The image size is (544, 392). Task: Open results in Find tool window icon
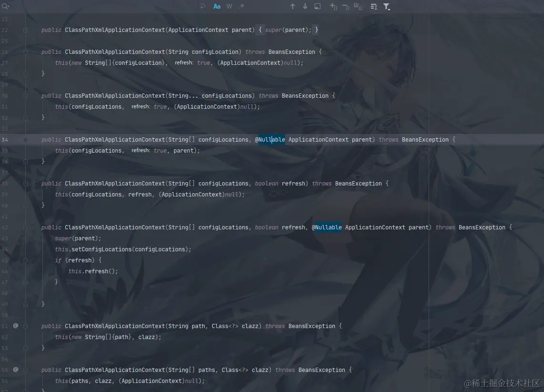318,6
